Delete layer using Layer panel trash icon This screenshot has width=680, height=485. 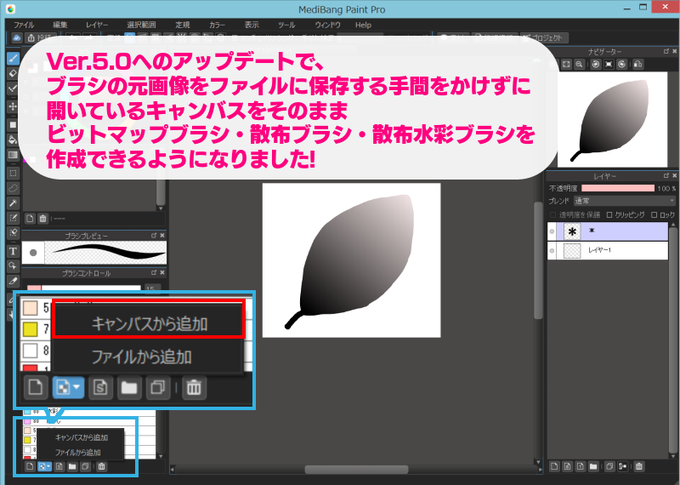click(639, 467)
